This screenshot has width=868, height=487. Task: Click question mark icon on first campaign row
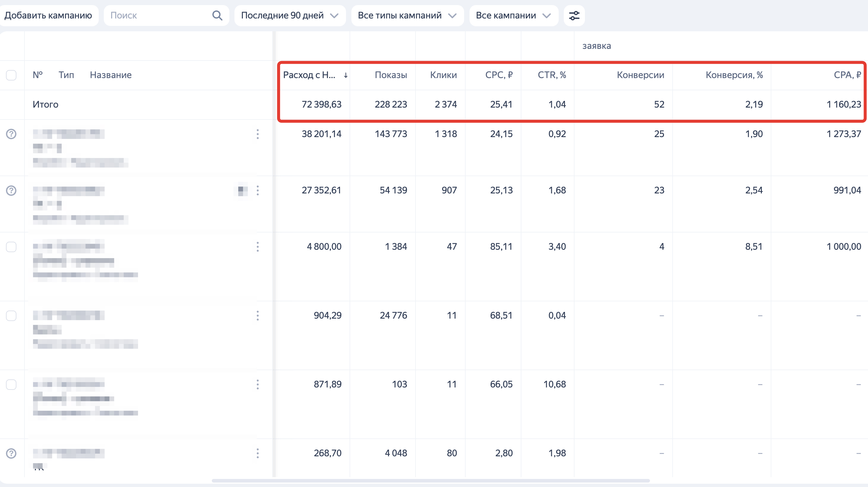point(11,134)
